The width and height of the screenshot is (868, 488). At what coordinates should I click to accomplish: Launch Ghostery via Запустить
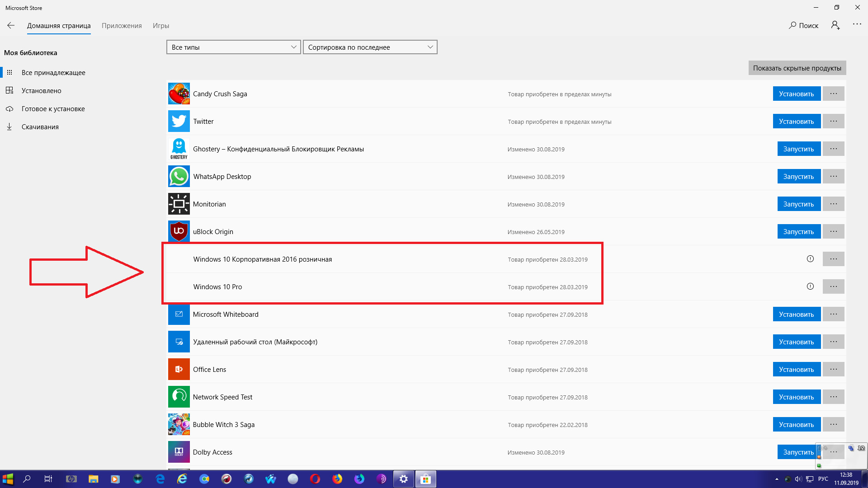pyautogui.click(x=799, y=149)
